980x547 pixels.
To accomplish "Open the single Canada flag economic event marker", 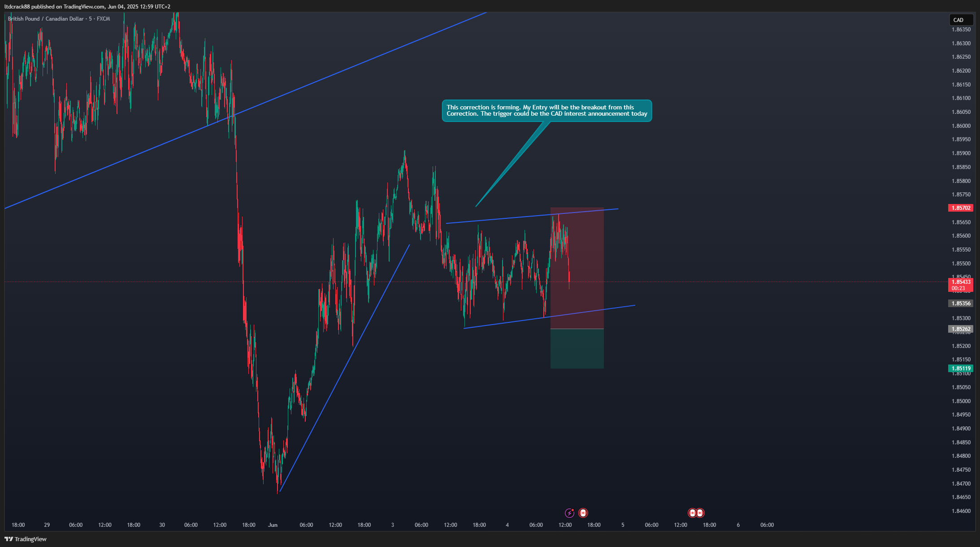I will point(583,513).
